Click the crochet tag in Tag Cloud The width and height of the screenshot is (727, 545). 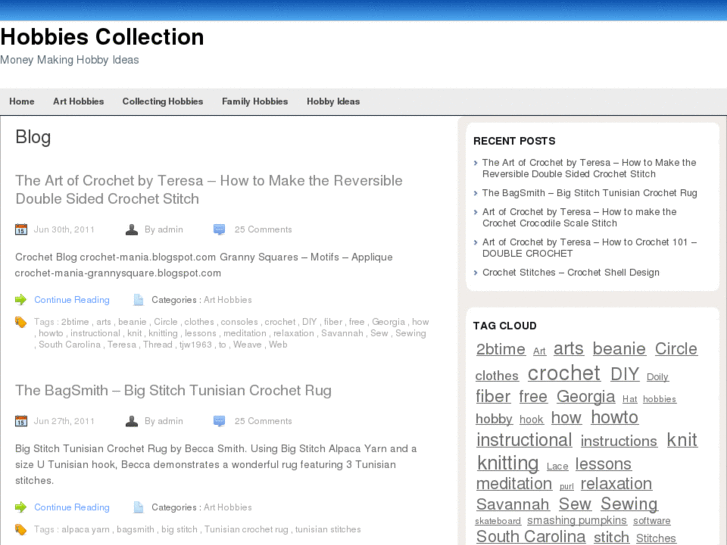(x=563, y=373)
